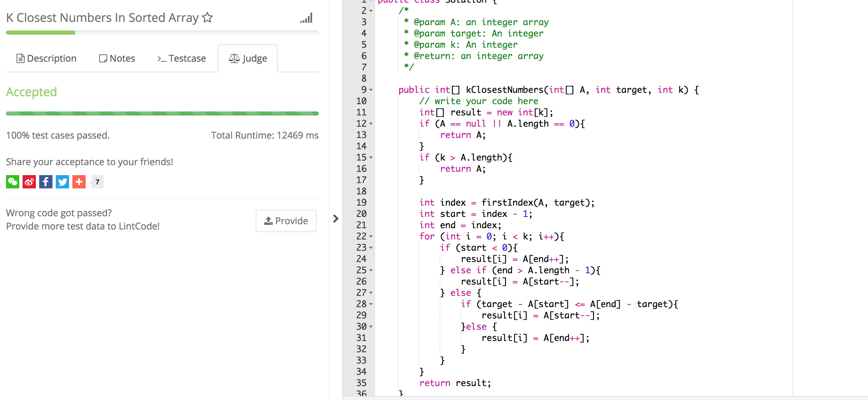Screen dimensions: 868x400
Task: Click the 'int end = index;' line
Action: pos(460,225)
